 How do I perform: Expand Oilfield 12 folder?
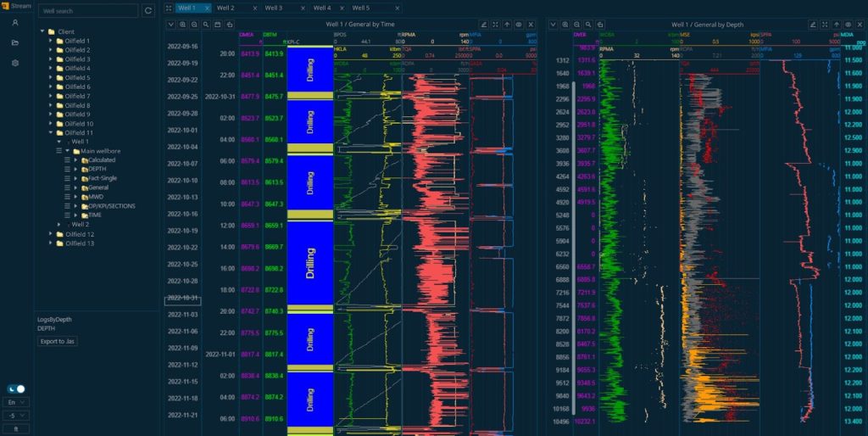click(51, 234)
